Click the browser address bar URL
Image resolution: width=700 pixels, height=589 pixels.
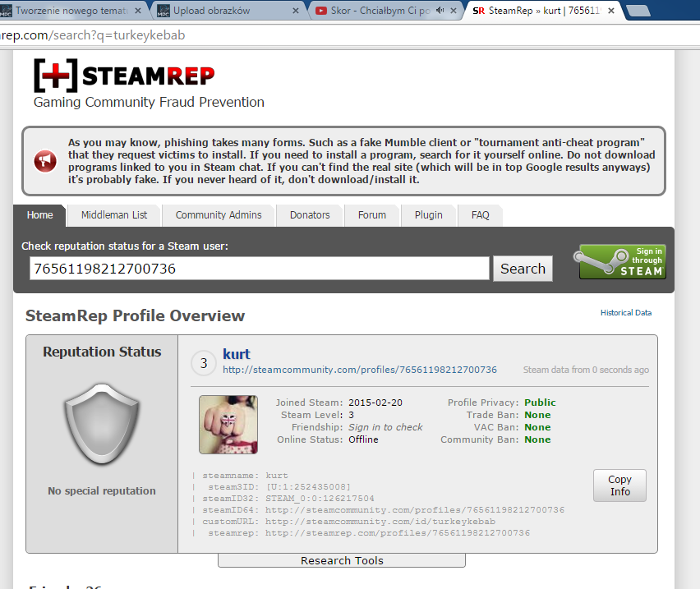[x=92, y=35]
